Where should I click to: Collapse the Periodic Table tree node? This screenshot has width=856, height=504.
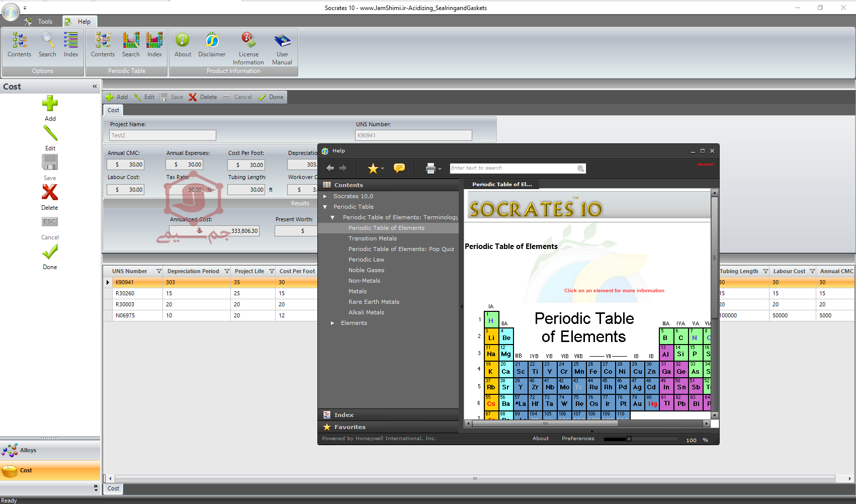coord(325,207)
